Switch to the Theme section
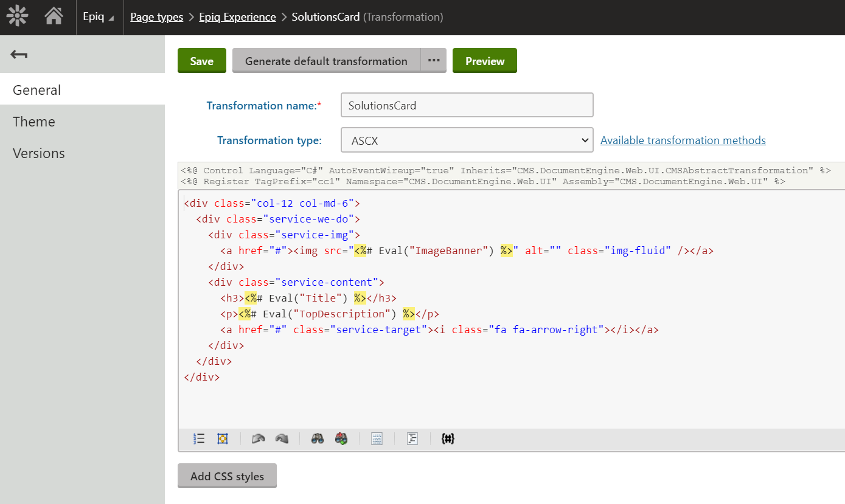 coord(33,121)
